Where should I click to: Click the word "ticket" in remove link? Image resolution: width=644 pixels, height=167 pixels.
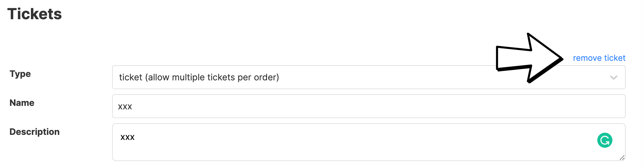615,58
